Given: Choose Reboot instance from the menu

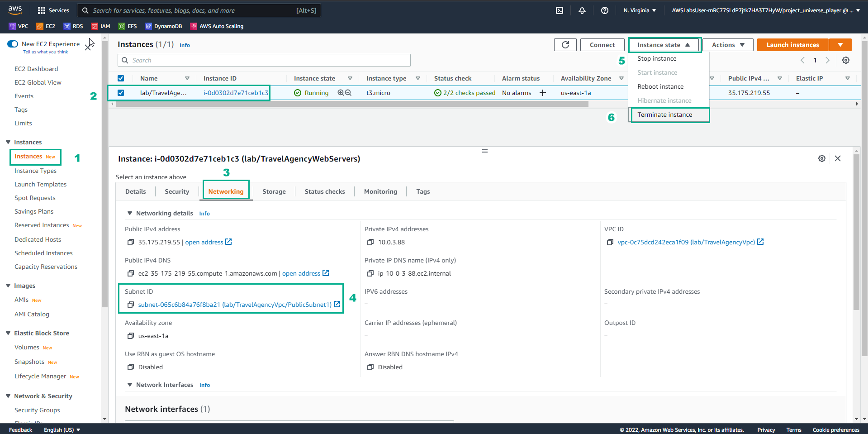Looking at the screenshot, I should pos(660,86).
